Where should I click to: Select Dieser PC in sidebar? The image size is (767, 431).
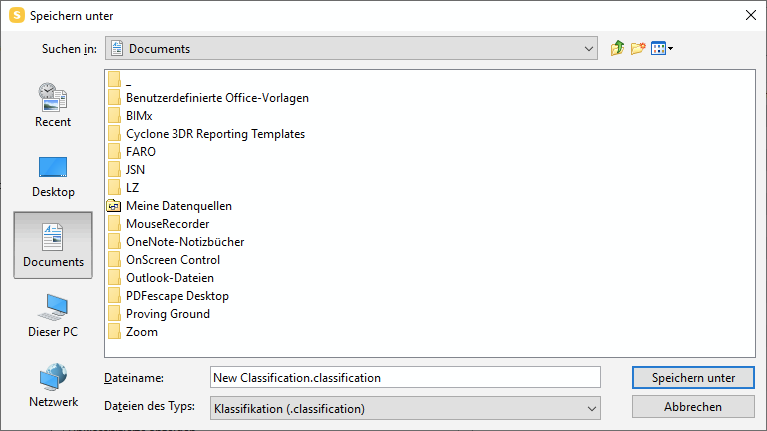(53, 316)
